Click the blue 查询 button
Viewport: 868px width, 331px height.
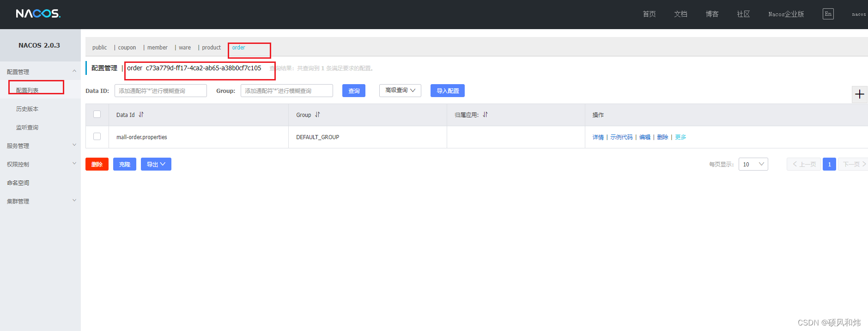point(354,91)
